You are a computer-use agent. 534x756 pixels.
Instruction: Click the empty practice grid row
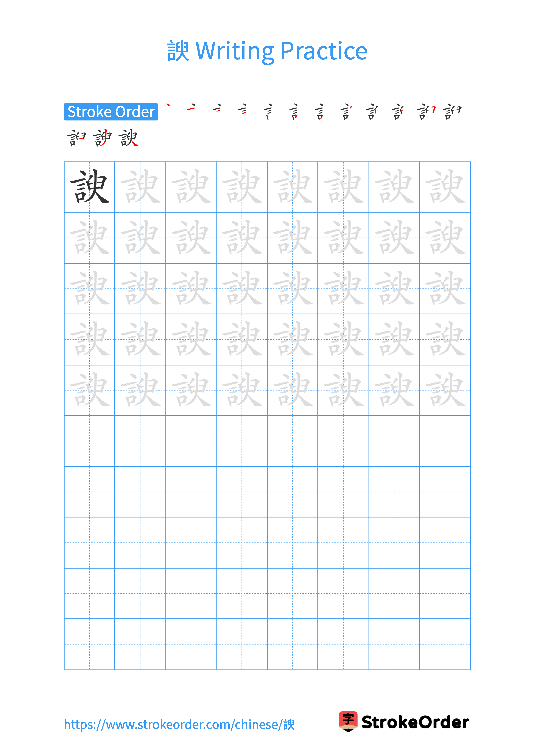pos(267,439)
